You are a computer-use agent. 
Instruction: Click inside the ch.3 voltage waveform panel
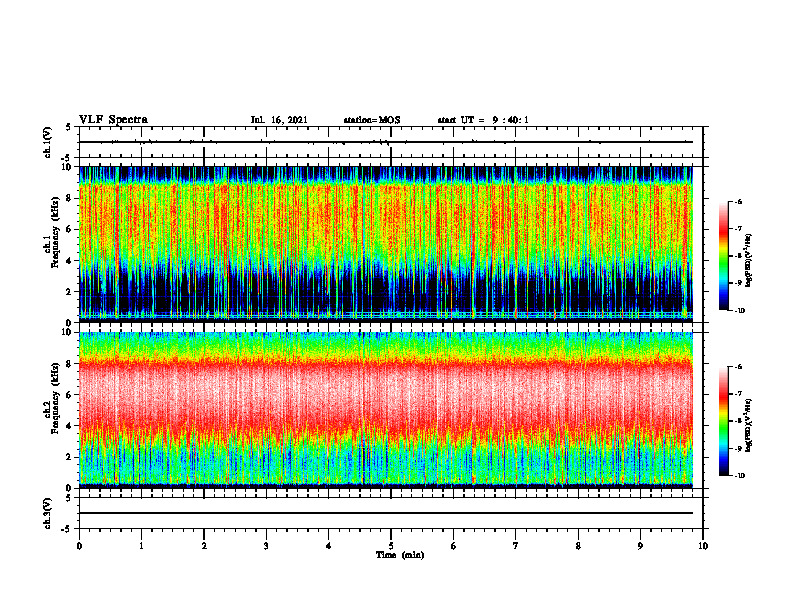pos(391,513)
